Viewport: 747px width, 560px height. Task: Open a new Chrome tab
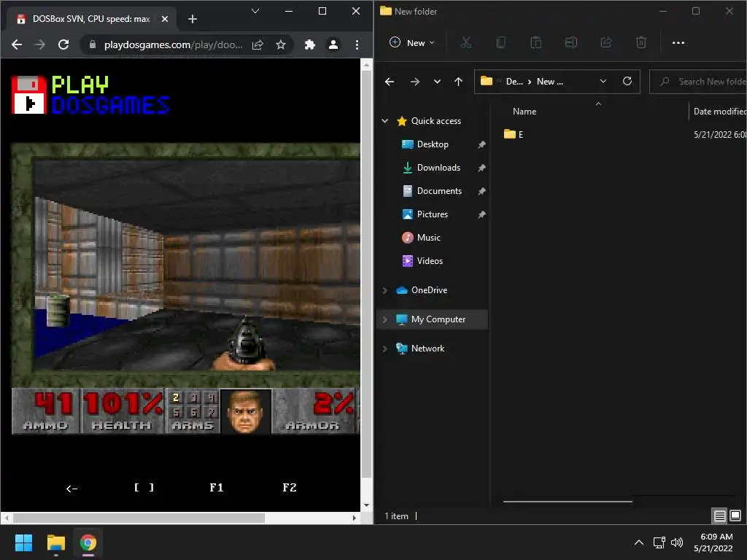pyautogui.click(x=193, y=19)
